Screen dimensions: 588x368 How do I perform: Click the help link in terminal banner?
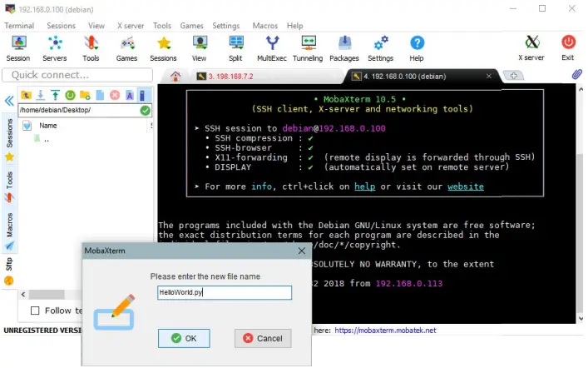(x=365, y=186)
